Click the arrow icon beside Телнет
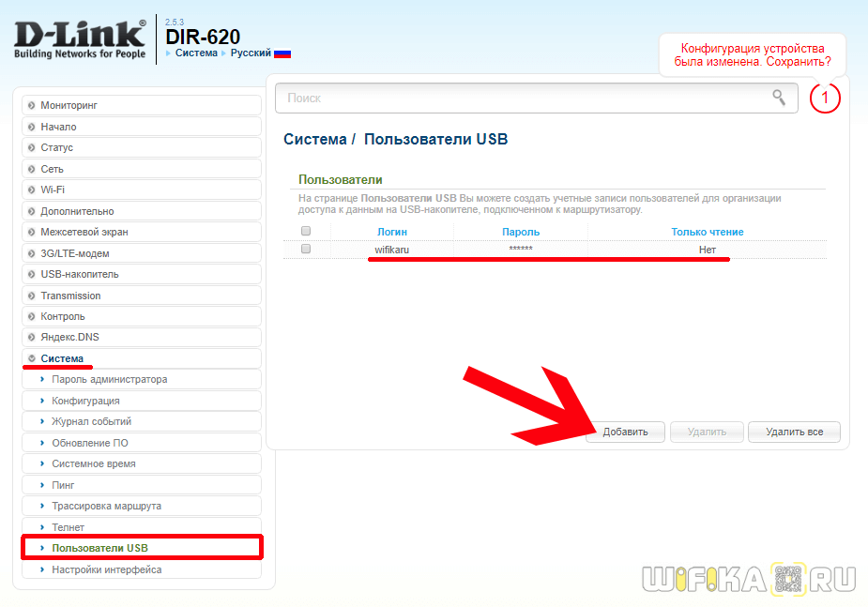 click(x=42, y=527)
